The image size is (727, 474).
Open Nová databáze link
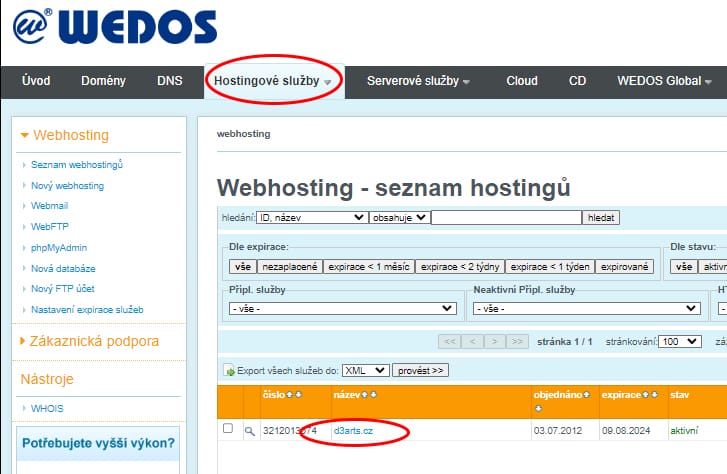[63, 268]
